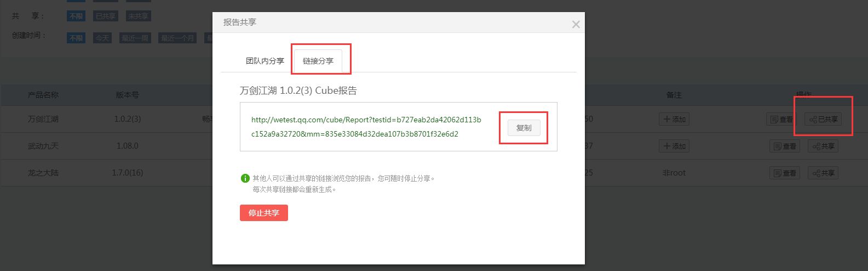Switch to the 团队内分享 tab

(265, 61)
